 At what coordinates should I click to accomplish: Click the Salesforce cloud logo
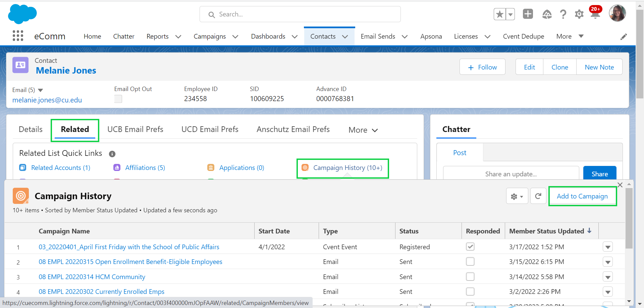[x=22, y=14]
